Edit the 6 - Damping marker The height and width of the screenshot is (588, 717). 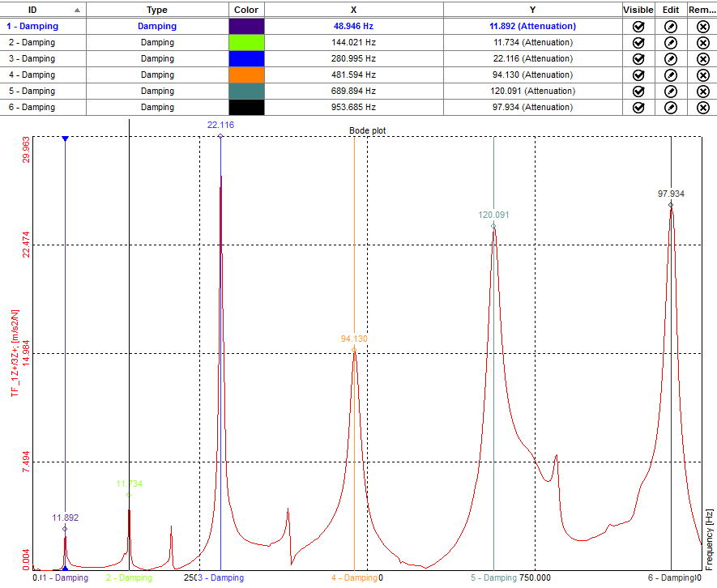tap(671, 108)
